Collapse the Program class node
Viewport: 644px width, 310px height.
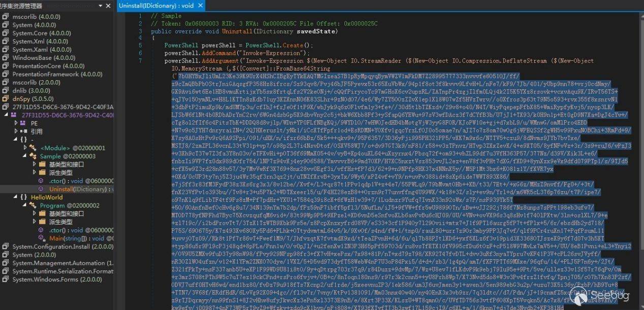coord(24,205)
